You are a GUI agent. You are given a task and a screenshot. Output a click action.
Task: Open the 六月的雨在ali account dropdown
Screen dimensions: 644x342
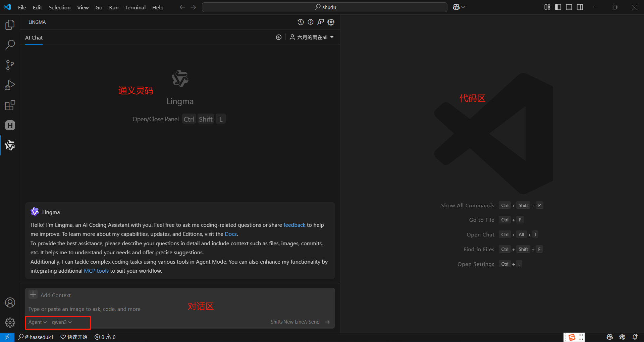pyautogui.click(x=312, y=37)
